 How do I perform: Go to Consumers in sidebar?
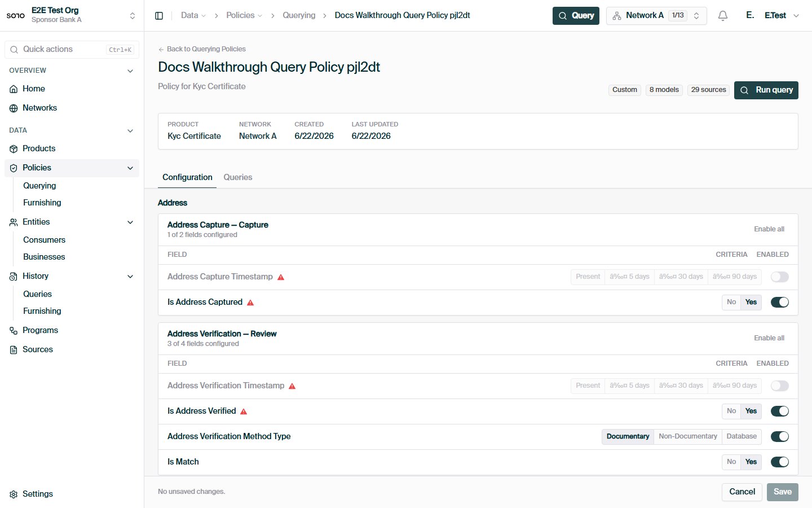click(44, 240)
